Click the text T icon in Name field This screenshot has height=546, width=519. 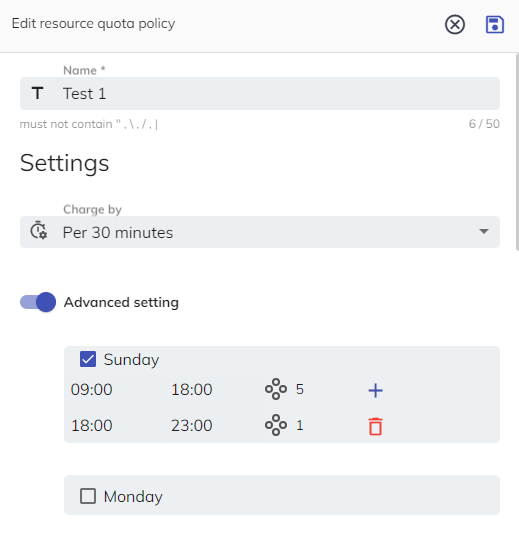pyautogui.click(x=38, y=93)
